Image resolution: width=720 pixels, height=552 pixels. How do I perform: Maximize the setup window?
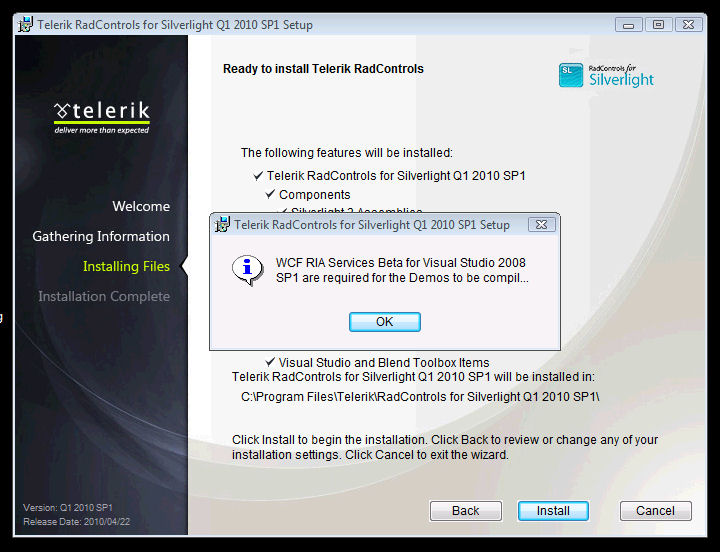click(x=658, y=25)
